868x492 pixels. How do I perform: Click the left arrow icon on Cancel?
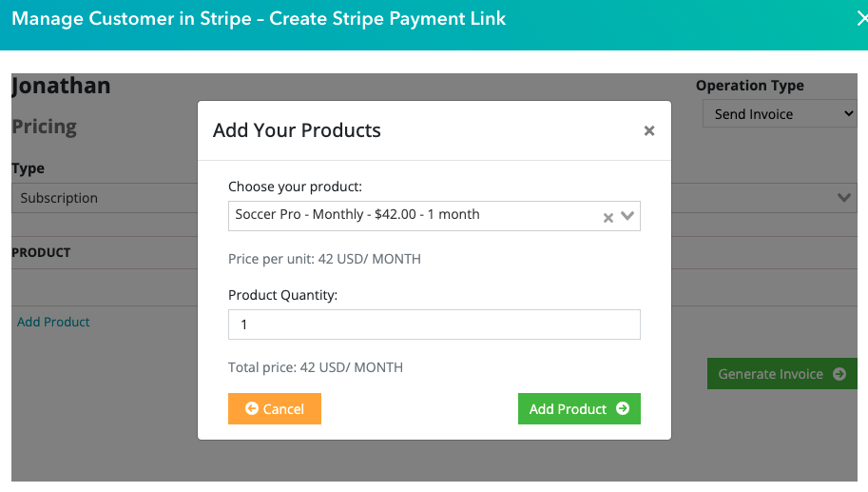252,409
